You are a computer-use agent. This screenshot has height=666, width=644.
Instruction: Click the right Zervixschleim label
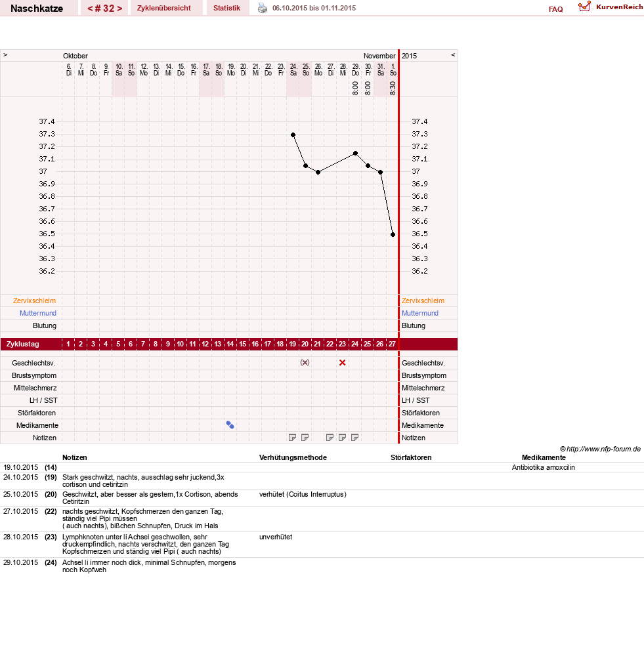tap(423, 301)
